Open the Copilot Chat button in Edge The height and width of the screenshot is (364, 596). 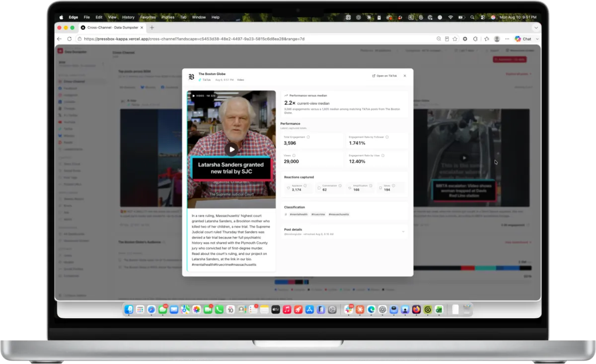click(x=523, y=39)
